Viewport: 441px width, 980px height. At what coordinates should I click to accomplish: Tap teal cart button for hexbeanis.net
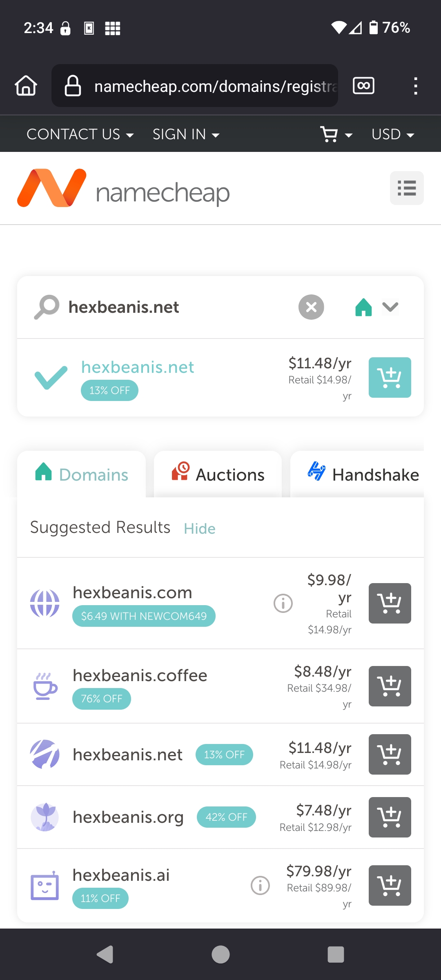pyautogui.click(x=390, y=377)
